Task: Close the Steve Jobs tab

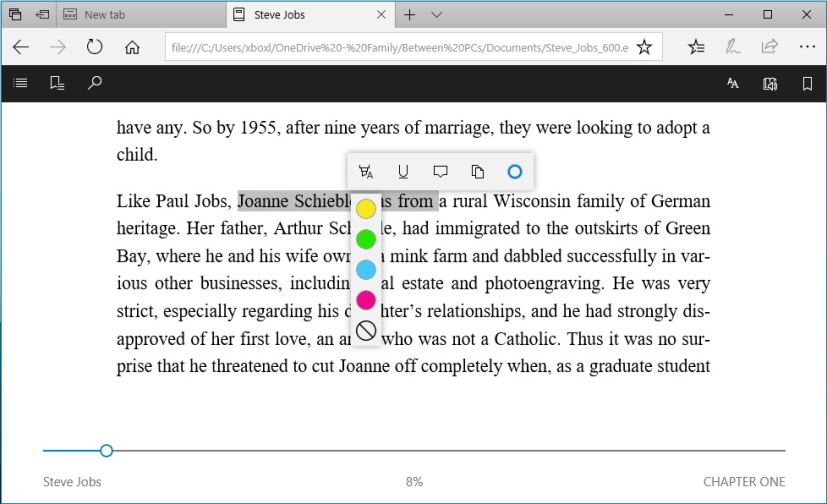Action: tap(381, 15)
